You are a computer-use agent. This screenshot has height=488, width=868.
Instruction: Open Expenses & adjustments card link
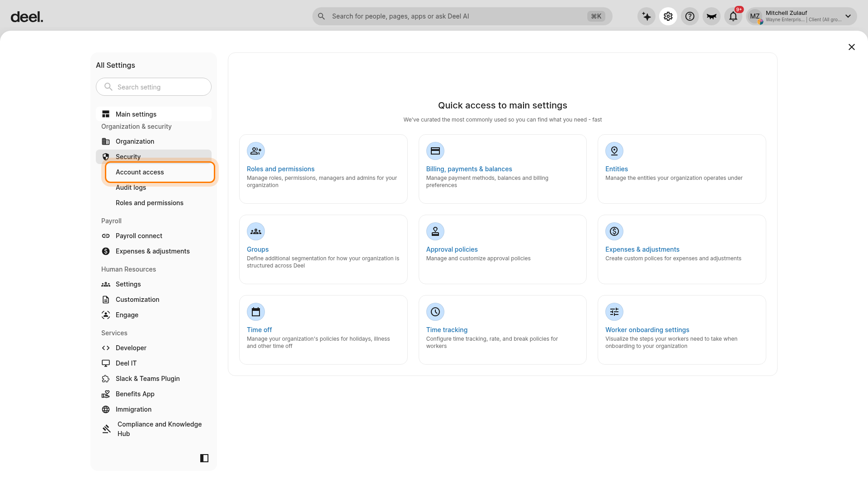click(x=642, y=249)
